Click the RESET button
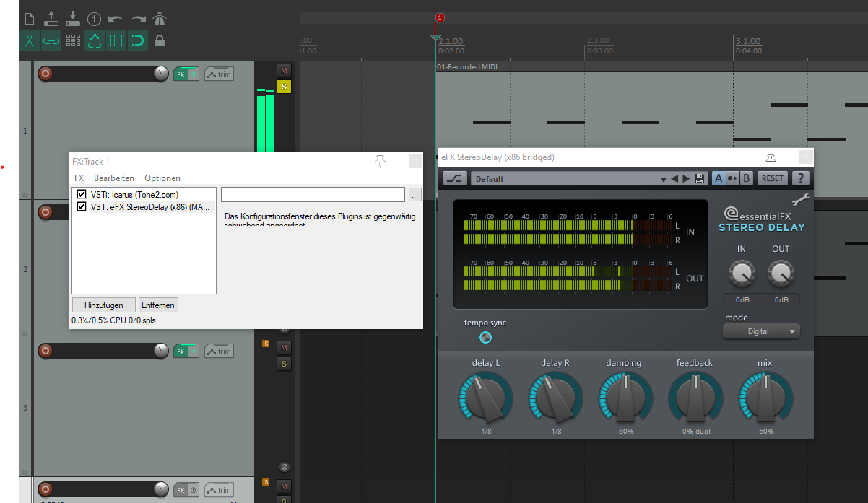 (772, 178)
